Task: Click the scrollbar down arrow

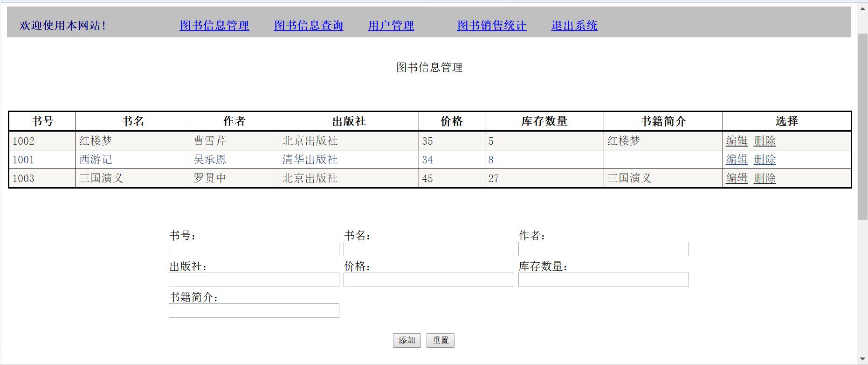Action: click(863, 359)
